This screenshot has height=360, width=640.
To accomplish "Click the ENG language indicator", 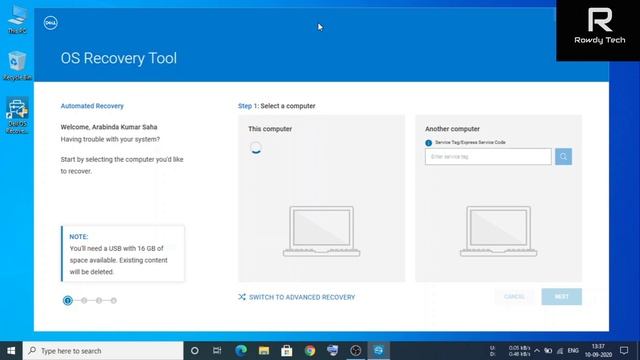I will point(573,351).
